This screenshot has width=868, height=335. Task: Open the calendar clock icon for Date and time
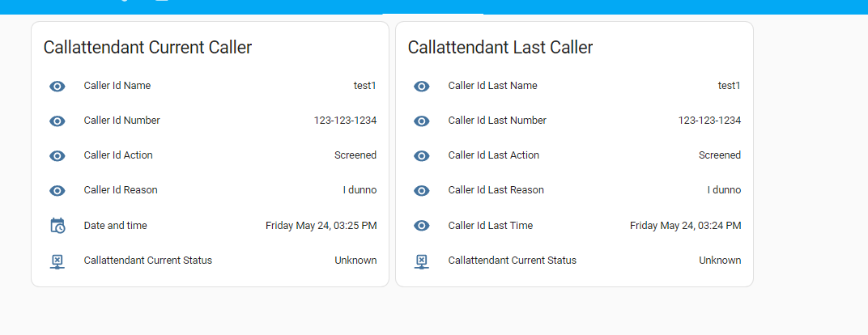[57, 226]
